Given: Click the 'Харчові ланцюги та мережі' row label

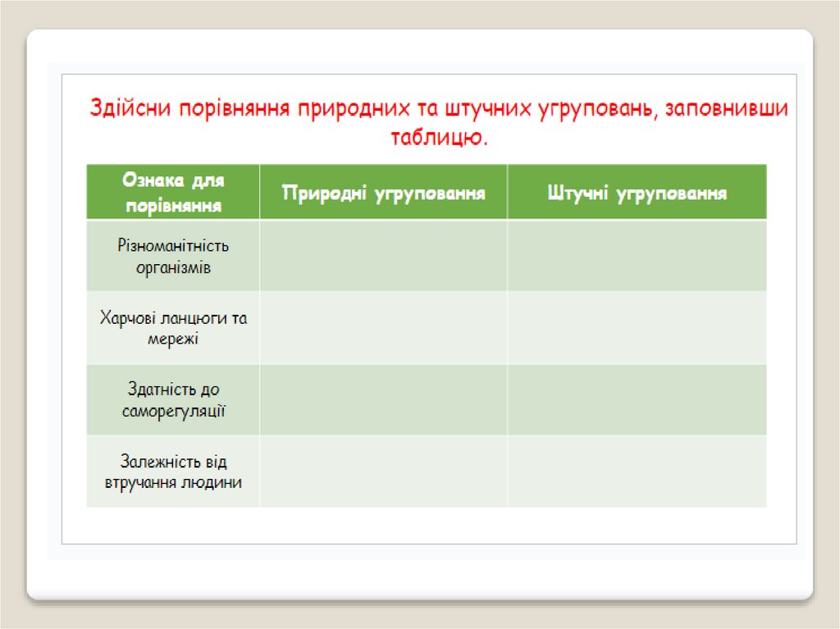Looking at the screenshot, I should 173,328.
